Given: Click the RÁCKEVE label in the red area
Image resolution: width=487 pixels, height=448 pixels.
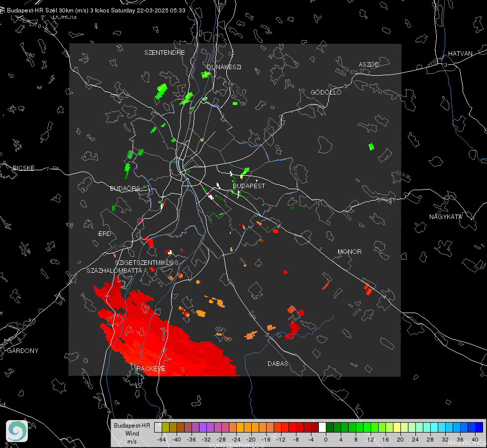Looking at the screenshot, I should [151, 369].
